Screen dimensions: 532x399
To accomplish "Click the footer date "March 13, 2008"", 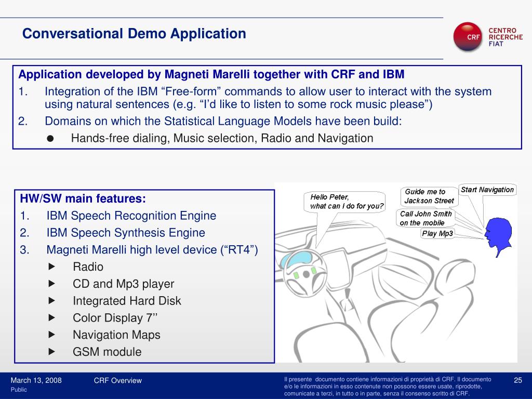I will coord(36,380).
